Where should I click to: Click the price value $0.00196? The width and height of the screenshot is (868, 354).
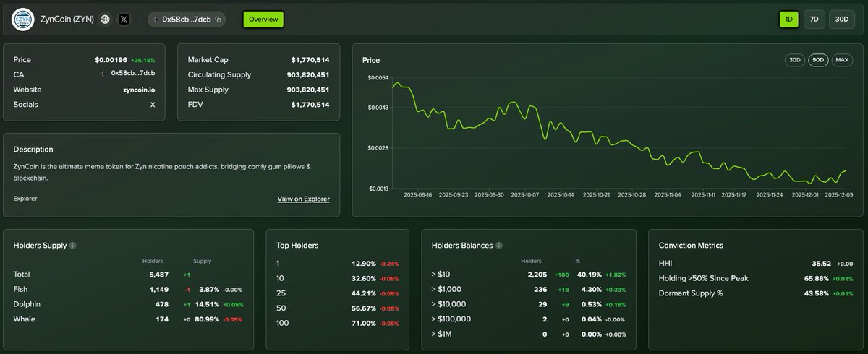(x=111, y=60)
